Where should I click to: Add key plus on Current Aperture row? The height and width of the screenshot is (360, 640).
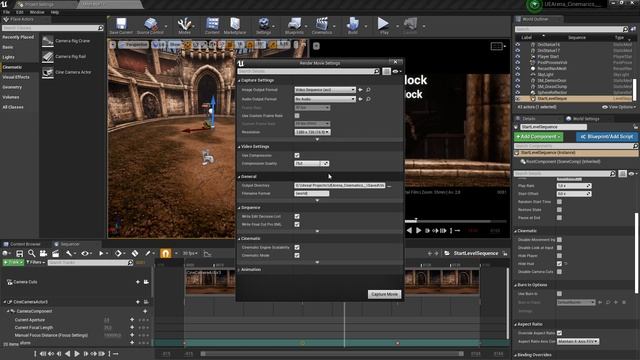pos(132,320)
